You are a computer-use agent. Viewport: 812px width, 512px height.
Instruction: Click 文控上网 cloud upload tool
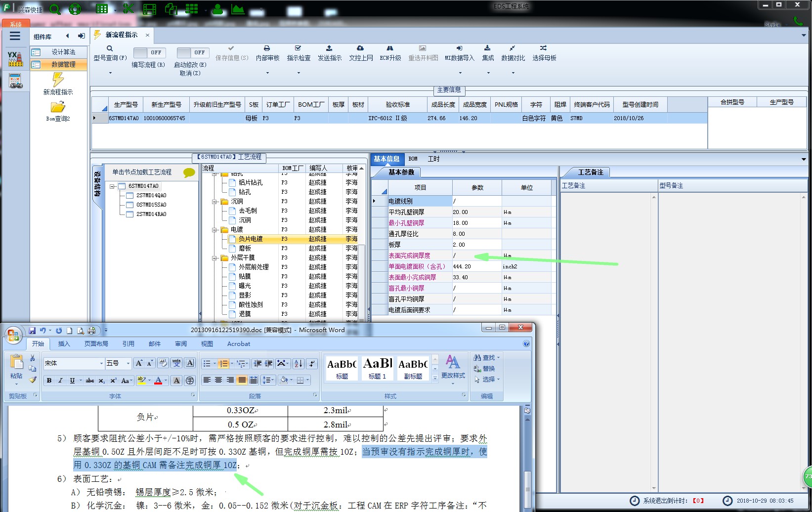361,53
